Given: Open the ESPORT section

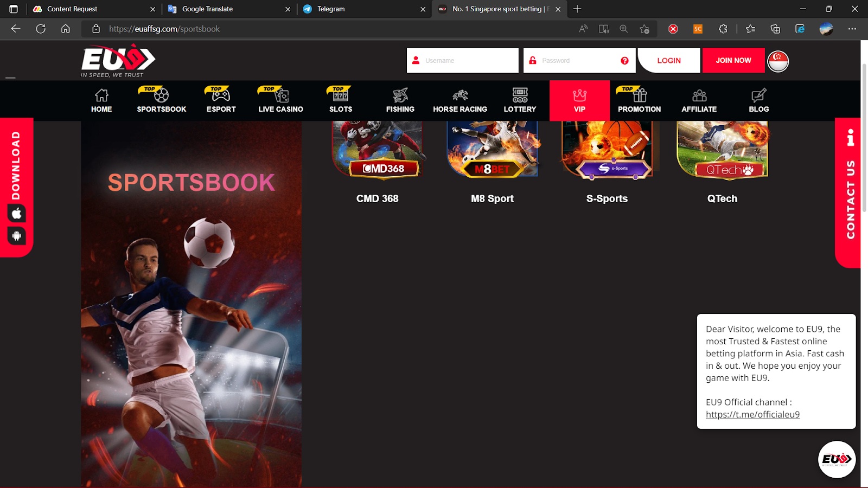Looking at the screenshot, I should point(221,101).
